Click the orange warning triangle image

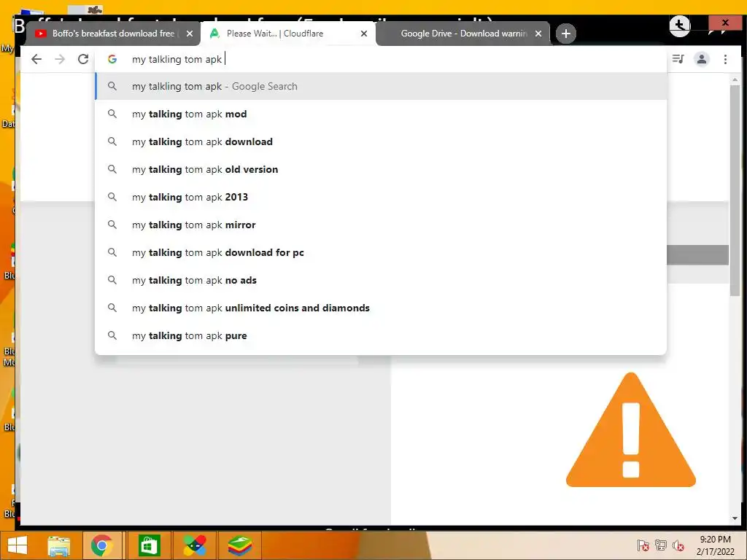click(x=631, y=429)
